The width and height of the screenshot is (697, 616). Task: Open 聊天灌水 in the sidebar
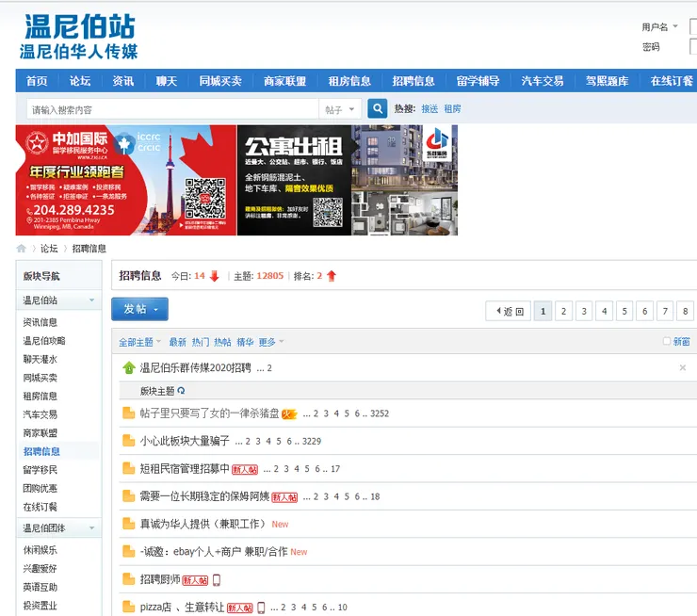(x=40, y=359)
